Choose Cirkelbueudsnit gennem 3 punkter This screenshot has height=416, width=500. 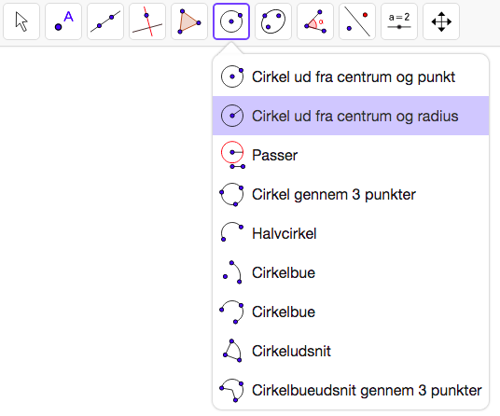(x=351, y=390)
